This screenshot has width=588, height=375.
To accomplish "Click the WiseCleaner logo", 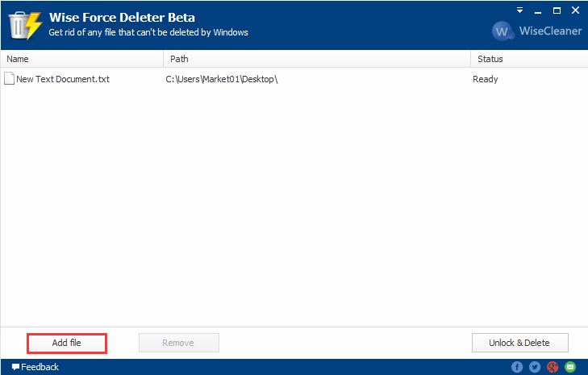I will (x=536, y=31).
